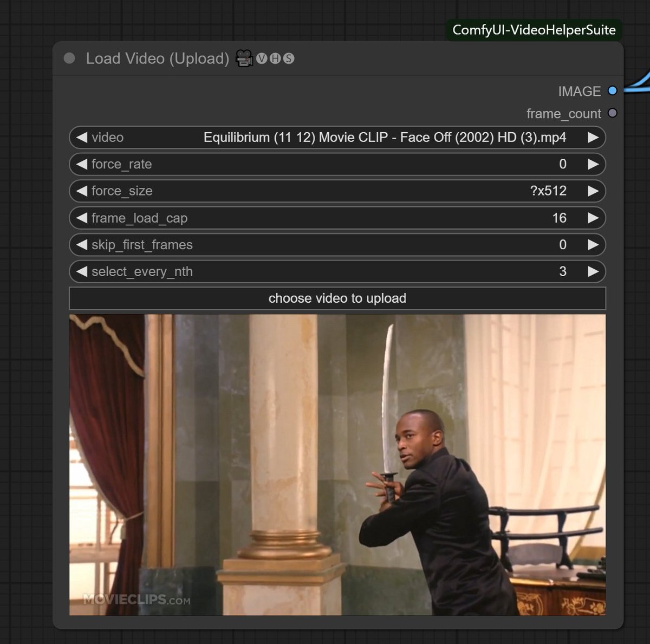Choose previous force_size option
The height and width of the screenshot is (644, 650).
(x=82, y=191)
